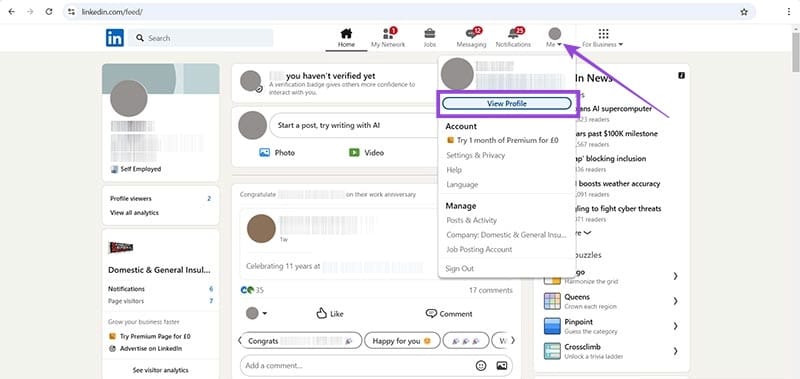This screenshot has width=800, height=379.
Task: Open the 17 comments link
Action: [491, 290]
